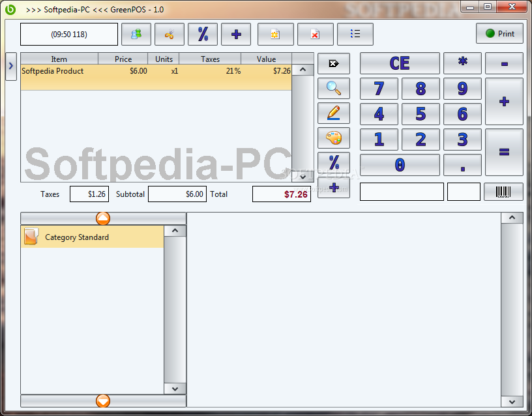Create a new ticket with the starred page icon
Screen dimensions: 532x416
[x=276, y=34]
